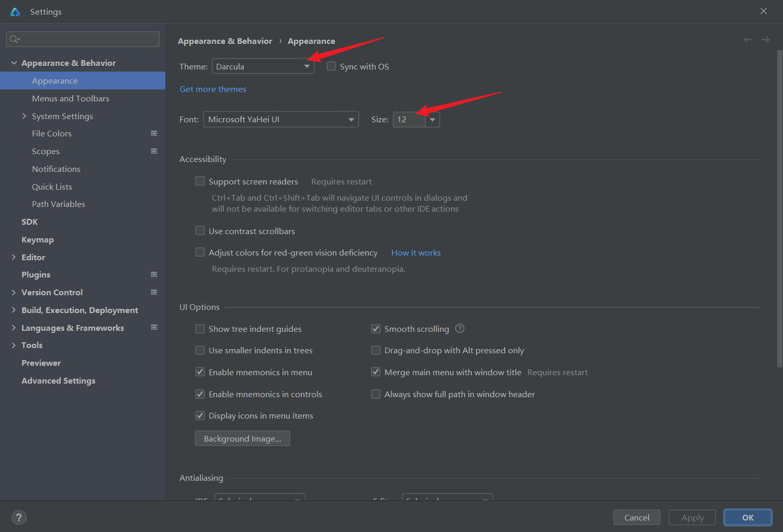Click project-level icon beside Scopes

coord(154,151)
